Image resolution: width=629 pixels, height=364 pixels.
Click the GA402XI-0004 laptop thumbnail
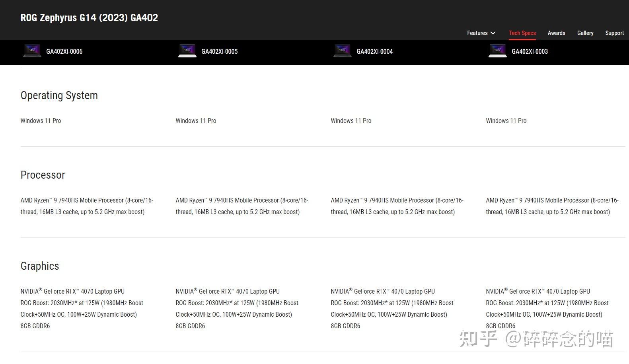[343, 51]
